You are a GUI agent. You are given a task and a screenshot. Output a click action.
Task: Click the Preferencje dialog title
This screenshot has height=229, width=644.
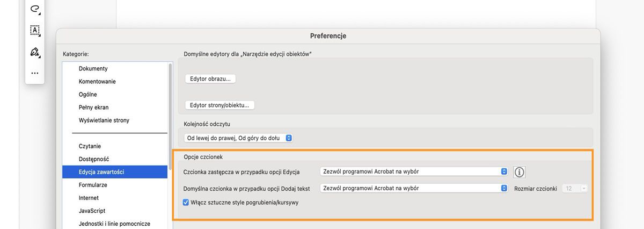click(x=328, y=36)
